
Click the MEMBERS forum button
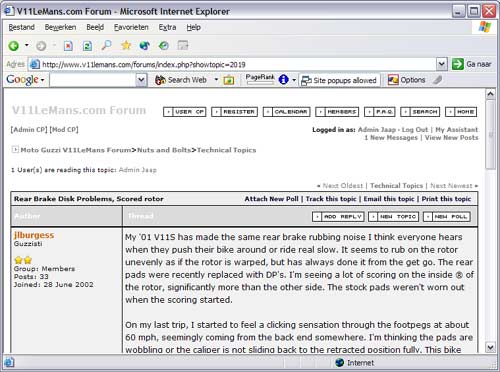click(x=337, y=112)
